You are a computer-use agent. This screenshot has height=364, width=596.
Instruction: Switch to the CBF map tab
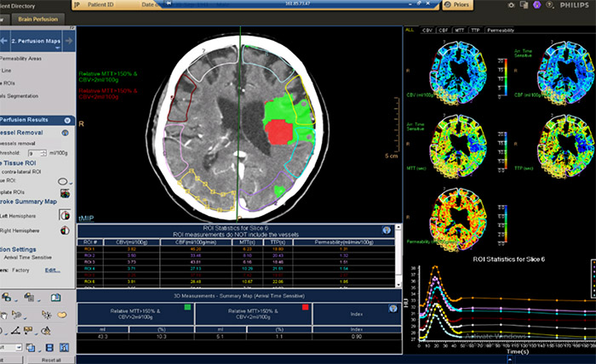point(444,30)
